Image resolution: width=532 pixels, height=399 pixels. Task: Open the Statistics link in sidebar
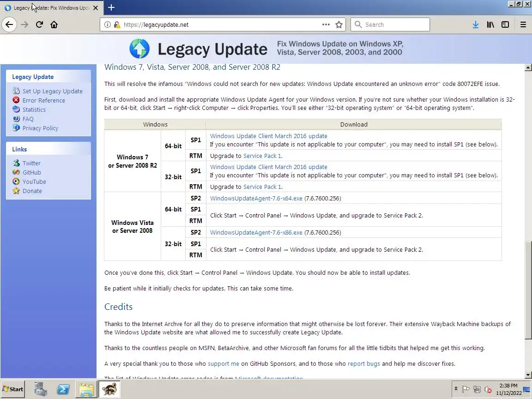[x=34, y=109]
